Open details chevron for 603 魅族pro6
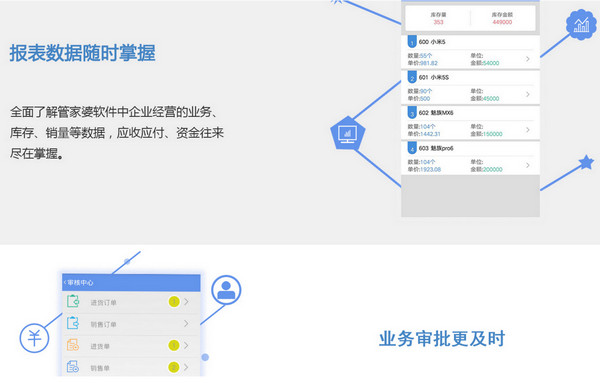Viewport: 600px width, 383px height. click(x=528, y=165)
